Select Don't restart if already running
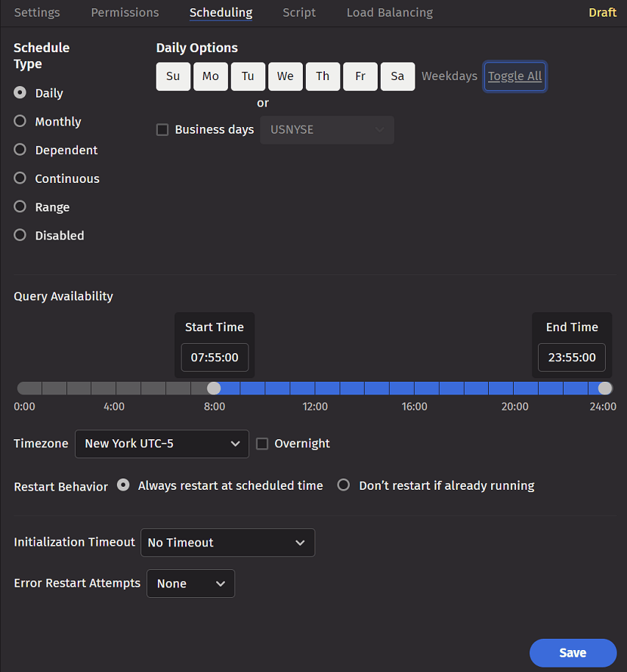Image resolution: width=627 pixels, height=672 pixels. 344,485
